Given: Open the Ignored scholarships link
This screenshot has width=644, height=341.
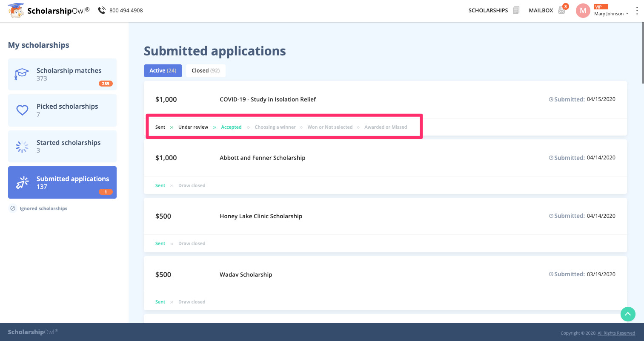Looking at the screenshot, I should tap(43, 208).
